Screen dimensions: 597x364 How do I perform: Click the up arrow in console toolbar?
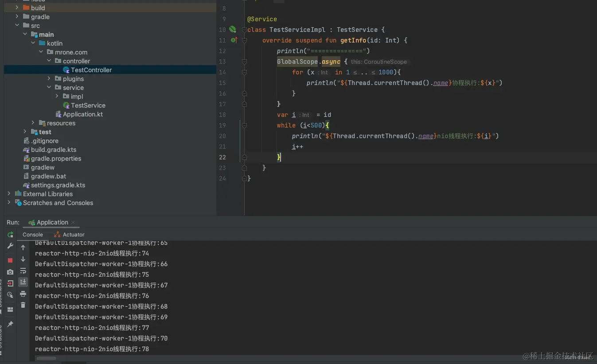click(x=23, y=248)
